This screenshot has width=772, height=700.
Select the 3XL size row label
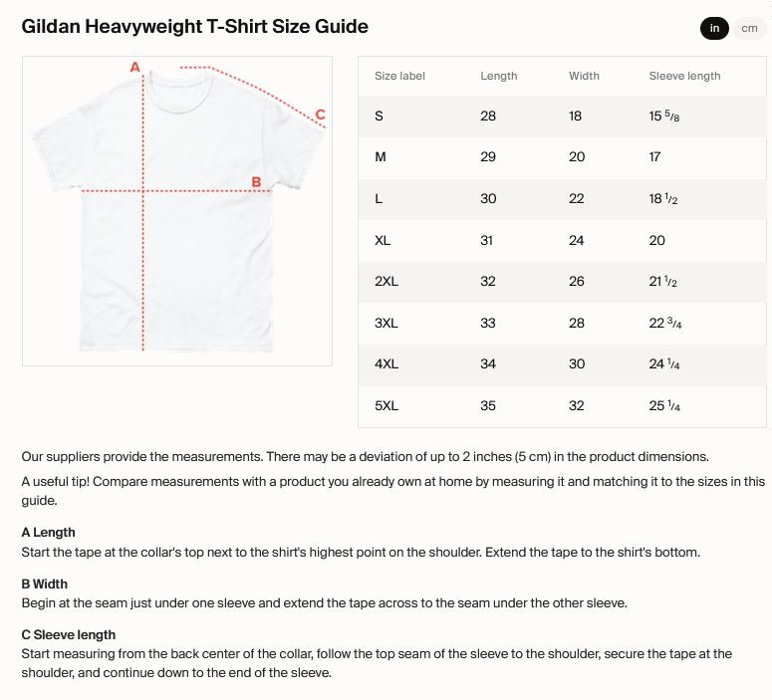[386, 323]
